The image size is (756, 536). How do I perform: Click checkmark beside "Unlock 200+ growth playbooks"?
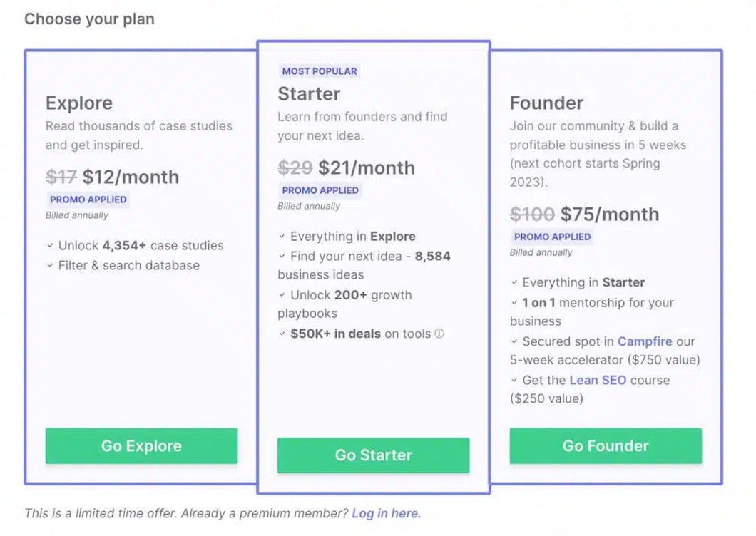point(282,295)
